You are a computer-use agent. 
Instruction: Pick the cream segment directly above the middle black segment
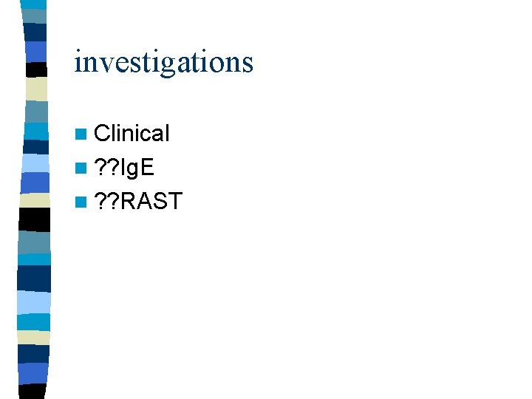click(35, 200)
